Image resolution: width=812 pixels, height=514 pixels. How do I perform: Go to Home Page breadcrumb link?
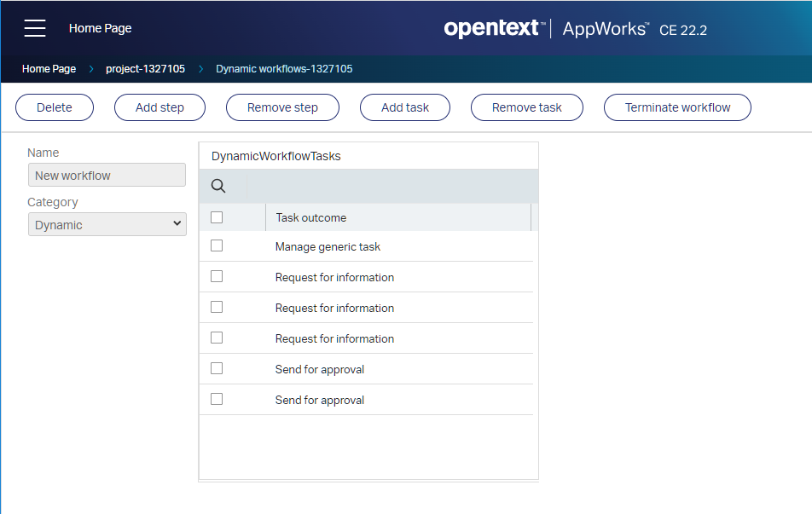(49, 69)
